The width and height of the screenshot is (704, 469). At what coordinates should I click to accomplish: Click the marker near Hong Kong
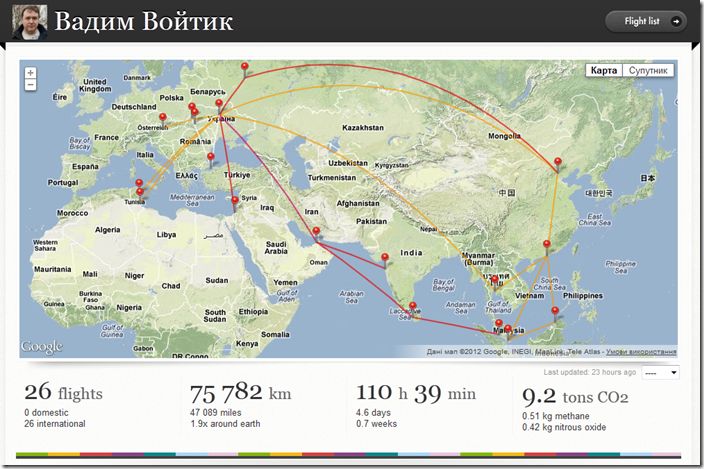(x=547, y=245)
